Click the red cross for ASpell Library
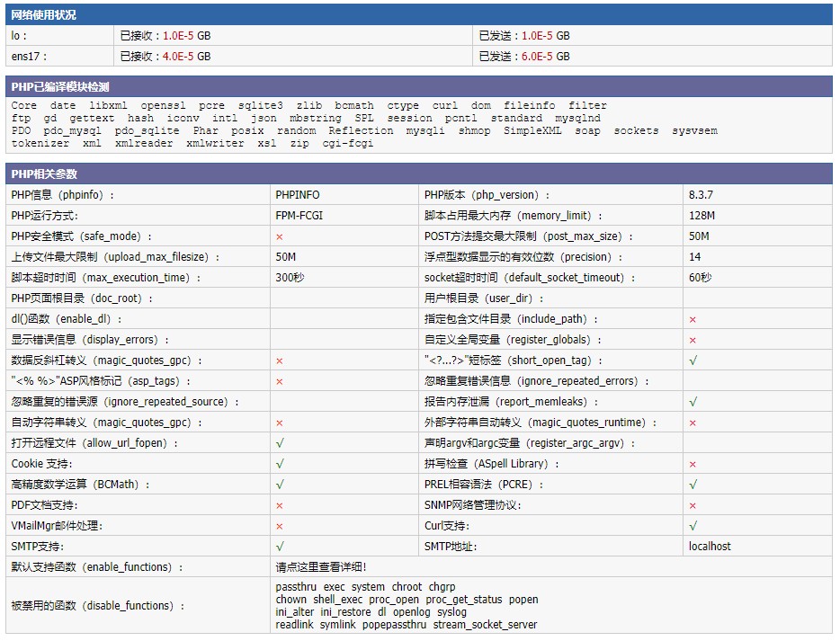Image resolution: width=840 pixels, height=641 pixels. click(693, 464)
